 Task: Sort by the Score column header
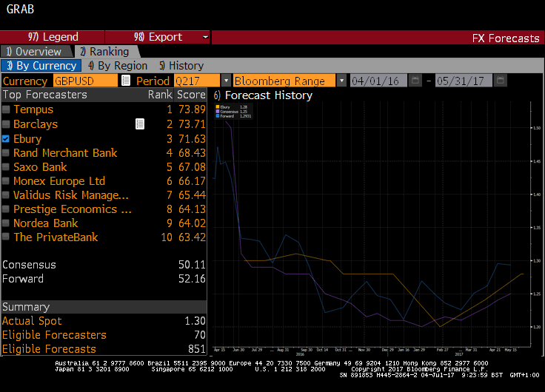point(191,95)
